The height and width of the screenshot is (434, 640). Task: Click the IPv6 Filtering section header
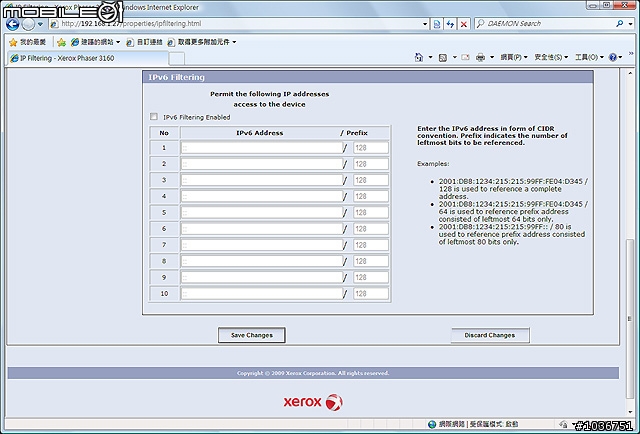point(368,77)
